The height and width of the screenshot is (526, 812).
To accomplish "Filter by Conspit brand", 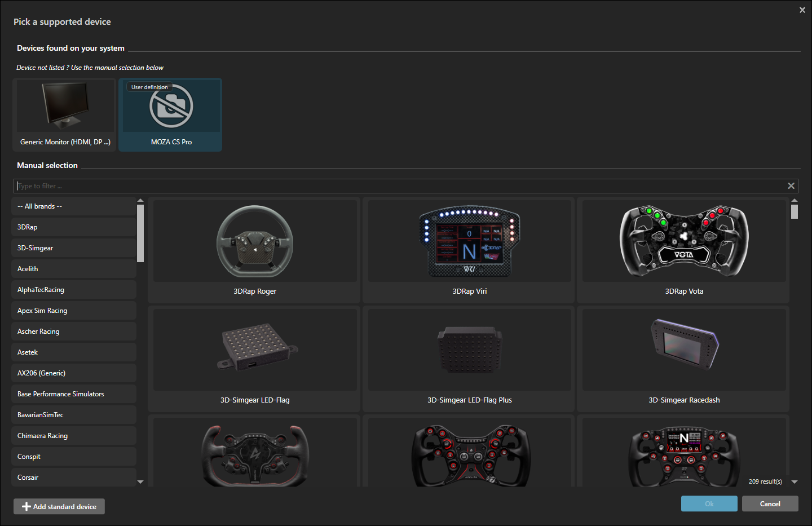I will click(x=74, y=457).
